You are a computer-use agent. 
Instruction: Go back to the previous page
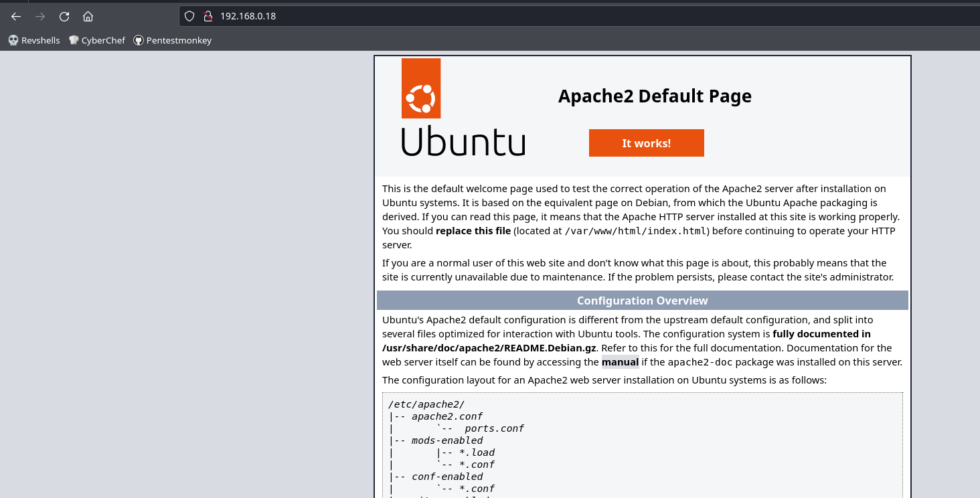pos(16,16)
